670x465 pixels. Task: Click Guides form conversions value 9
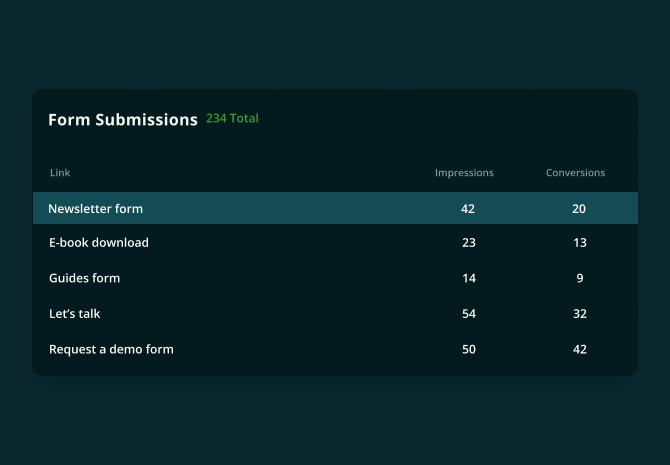pos(580,278)
